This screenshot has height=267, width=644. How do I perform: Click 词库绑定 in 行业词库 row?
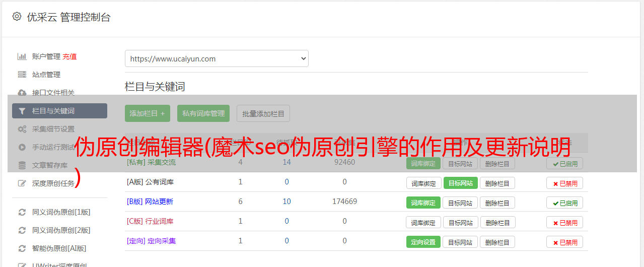pyautogui.click(x=423, y=222)
